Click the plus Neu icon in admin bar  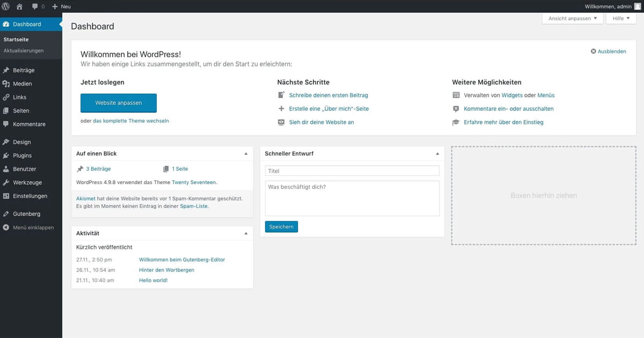[x=55, y=6]
